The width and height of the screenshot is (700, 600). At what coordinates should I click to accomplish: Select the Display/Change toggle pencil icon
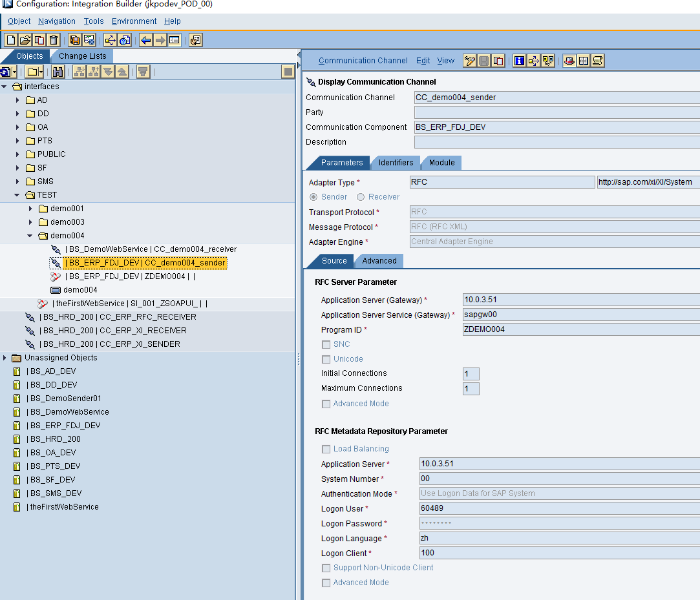470,60
